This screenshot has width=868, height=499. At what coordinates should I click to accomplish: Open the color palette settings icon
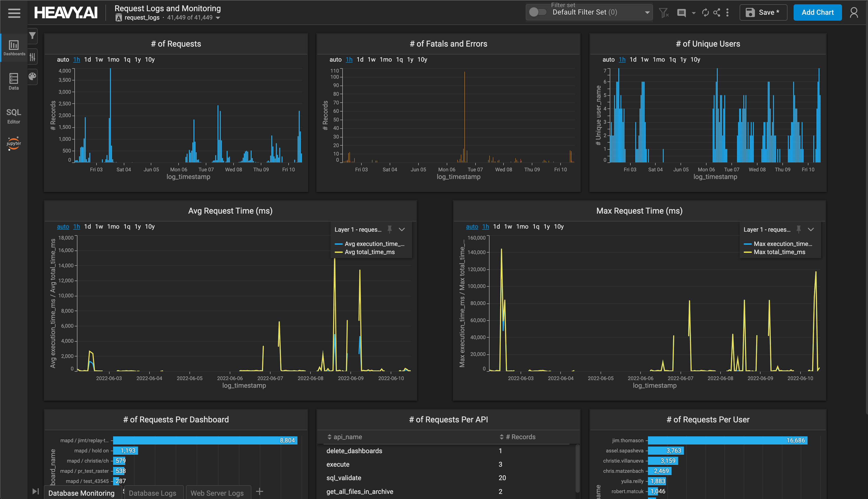33,76
